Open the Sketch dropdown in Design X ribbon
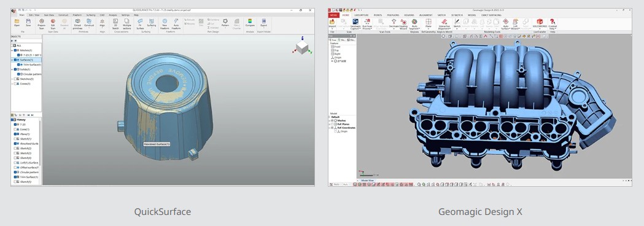 (457, 24)
